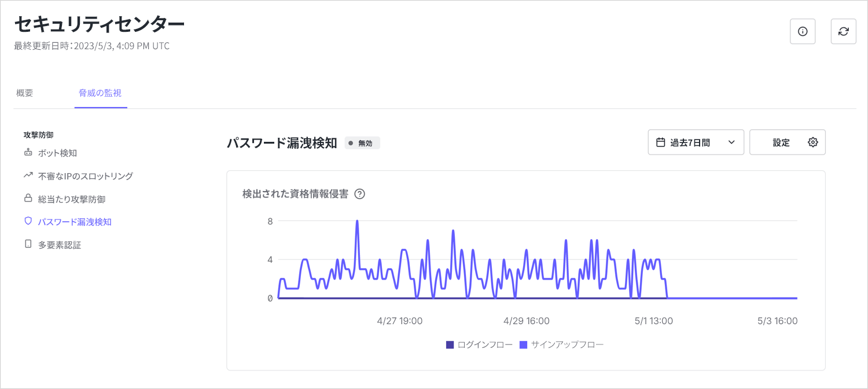Open the 過去7日間 date range dropdown
This screenshot has height=389, width=868.
click(x=696, y=142)
